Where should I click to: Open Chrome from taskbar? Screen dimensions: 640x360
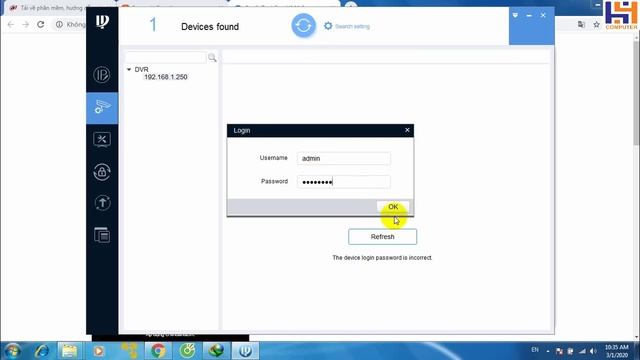[x=158, y=351]
